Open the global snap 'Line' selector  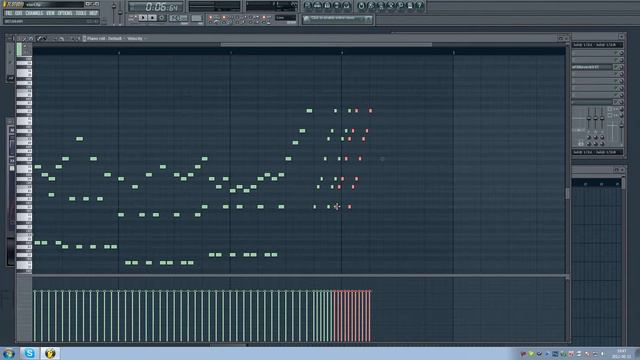click(286, 18)
